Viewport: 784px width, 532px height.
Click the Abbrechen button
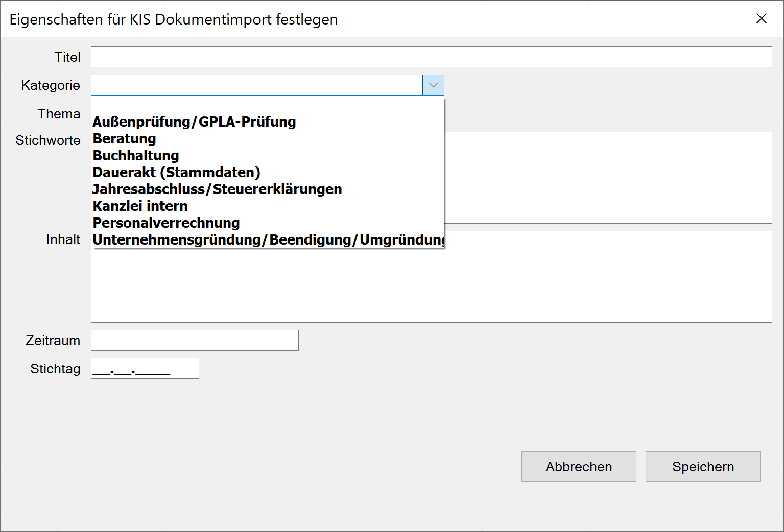click(578, 466)
